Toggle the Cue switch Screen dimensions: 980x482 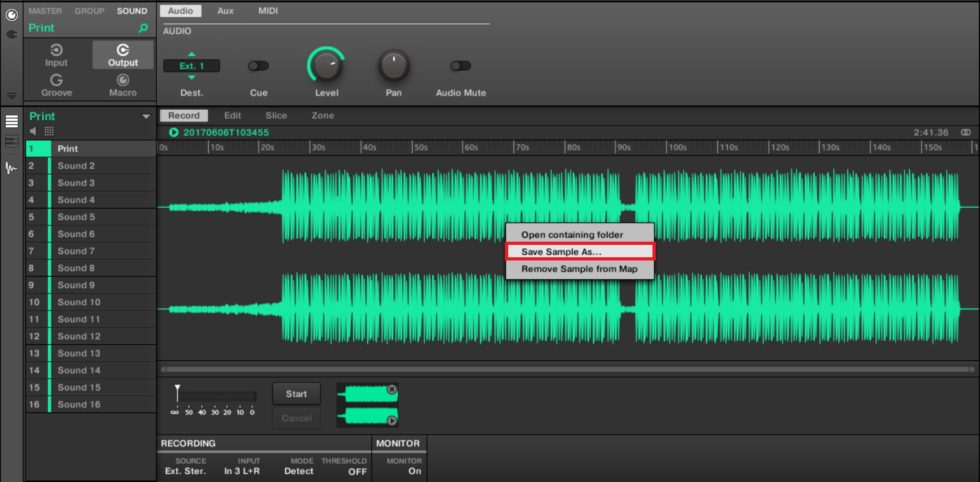tap(258, 65)
